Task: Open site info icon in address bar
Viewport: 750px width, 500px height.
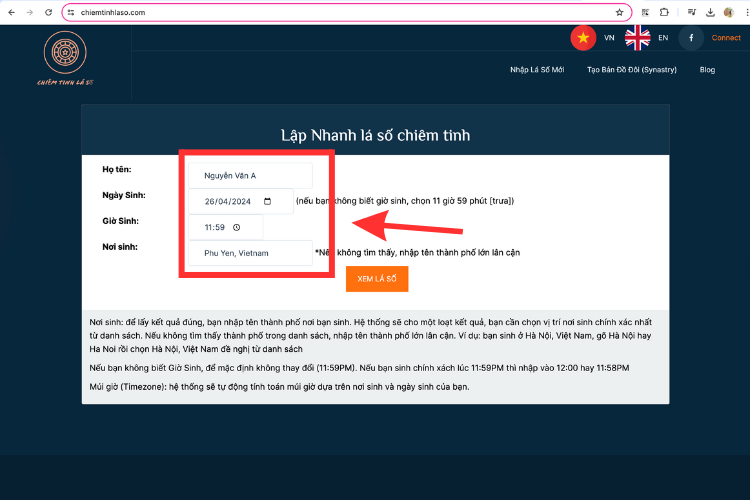Action: pyautogui.click(x=71, y=12)
